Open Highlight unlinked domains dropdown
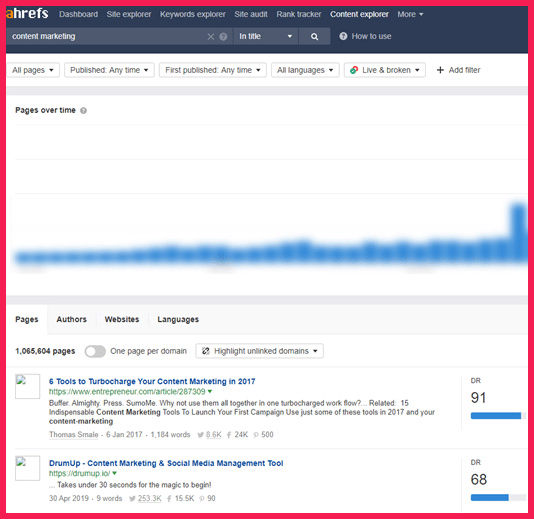This screenshot has width=534, height=519. pyautogui.click(x=260, y=351)
